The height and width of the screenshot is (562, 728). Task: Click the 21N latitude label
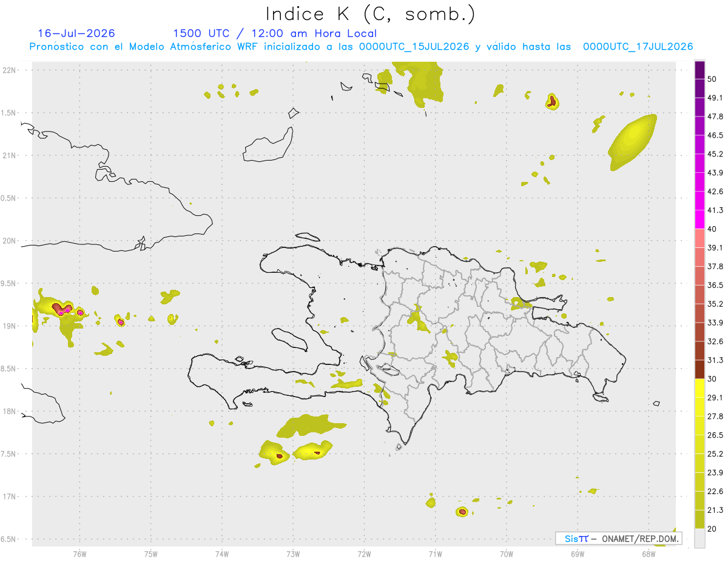point(10,155)
